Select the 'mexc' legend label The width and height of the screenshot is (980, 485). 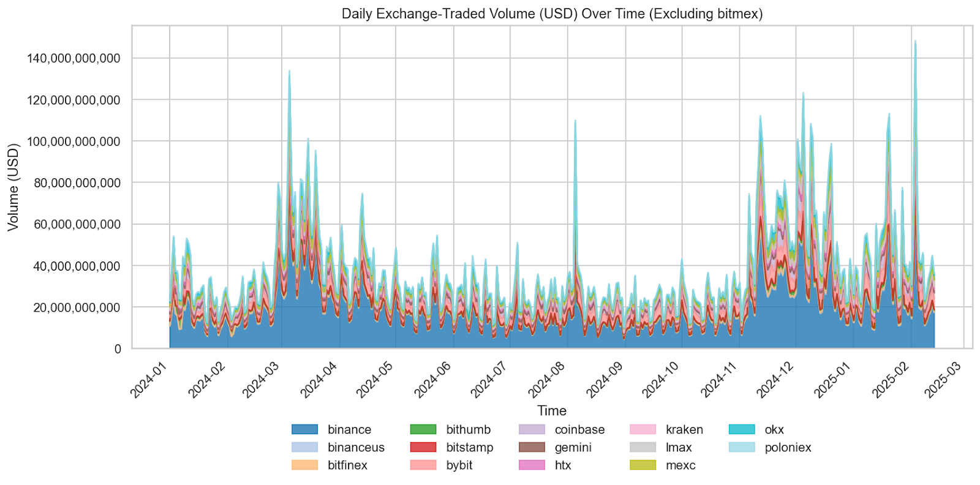680,465
